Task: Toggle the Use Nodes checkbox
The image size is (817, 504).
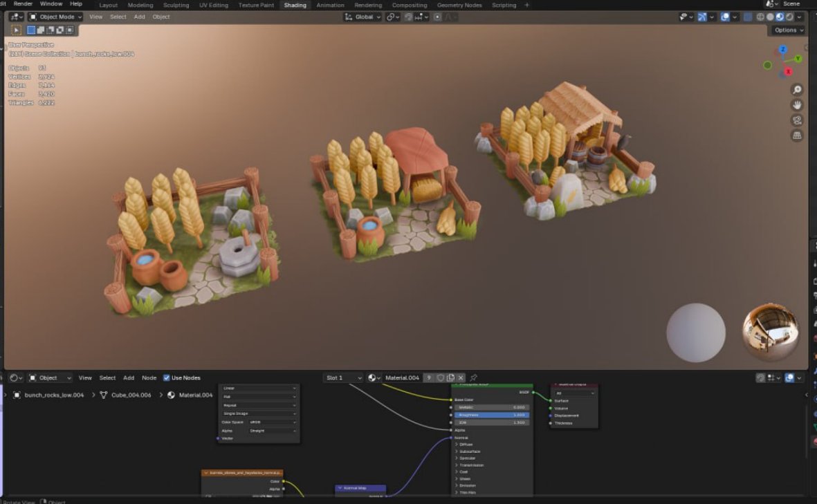Action: tap(166, 378)
